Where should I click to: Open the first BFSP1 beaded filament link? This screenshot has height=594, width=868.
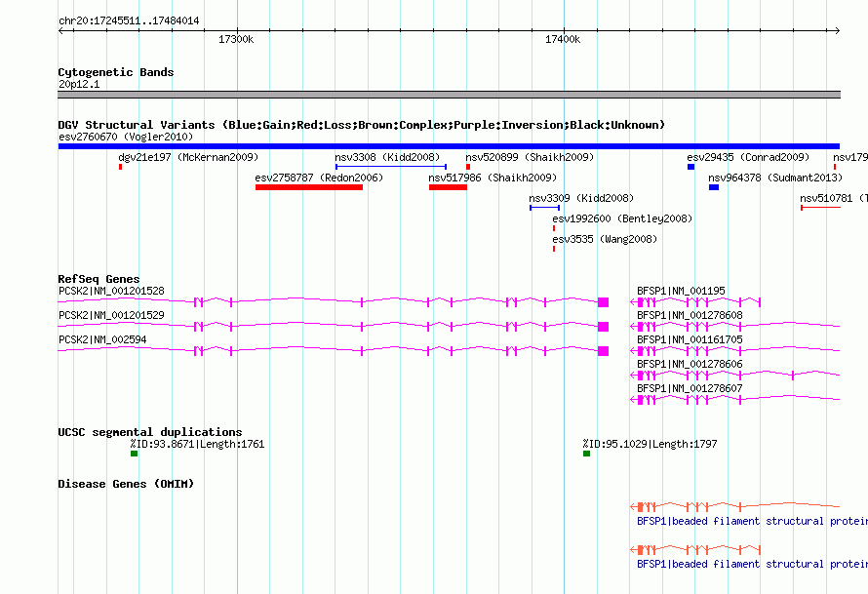[x=752, y=522]
